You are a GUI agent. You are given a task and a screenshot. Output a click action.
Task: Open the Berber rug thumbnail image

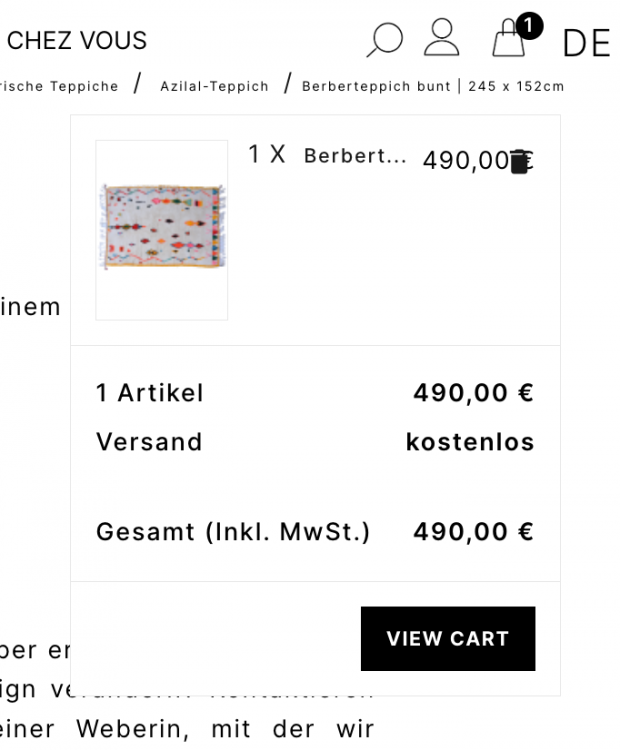(x=162, y=229)
